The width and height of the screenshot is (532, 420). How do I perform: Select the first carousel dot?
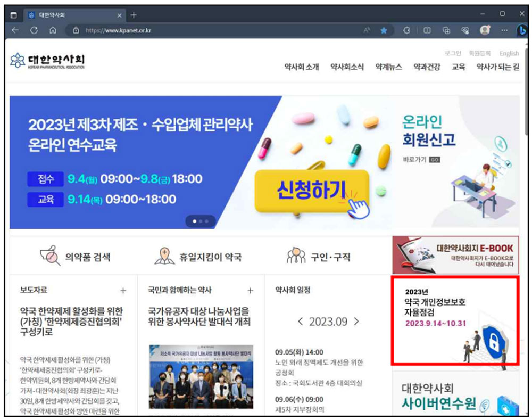[x=194, y=221]
